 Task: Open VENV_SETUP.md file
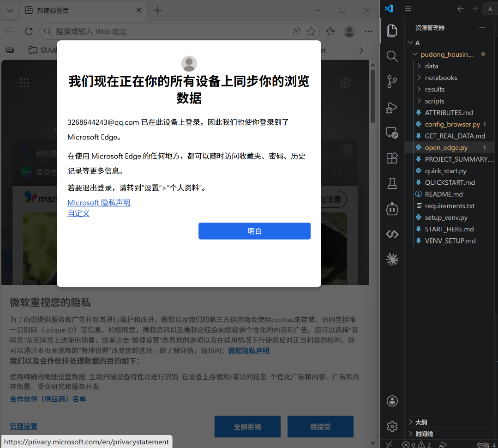pyautogui.click(x=450, y=241)
